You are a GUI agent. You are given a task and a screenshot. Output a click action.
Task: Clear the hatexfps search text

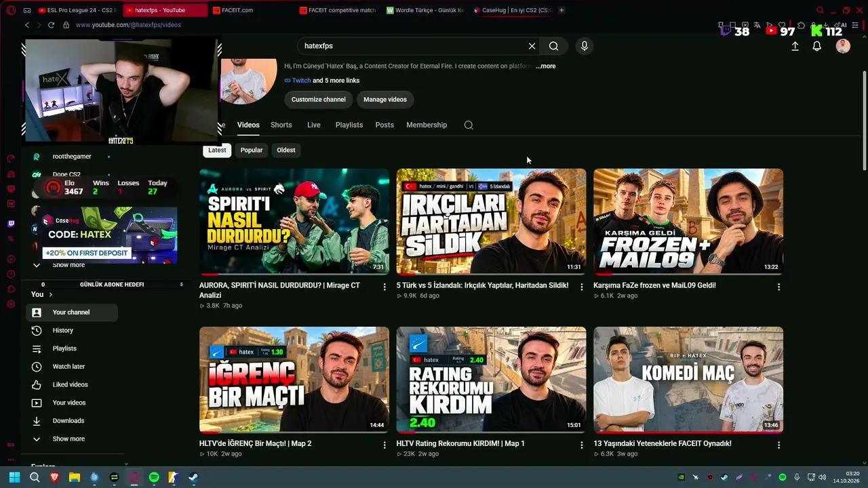532,46
